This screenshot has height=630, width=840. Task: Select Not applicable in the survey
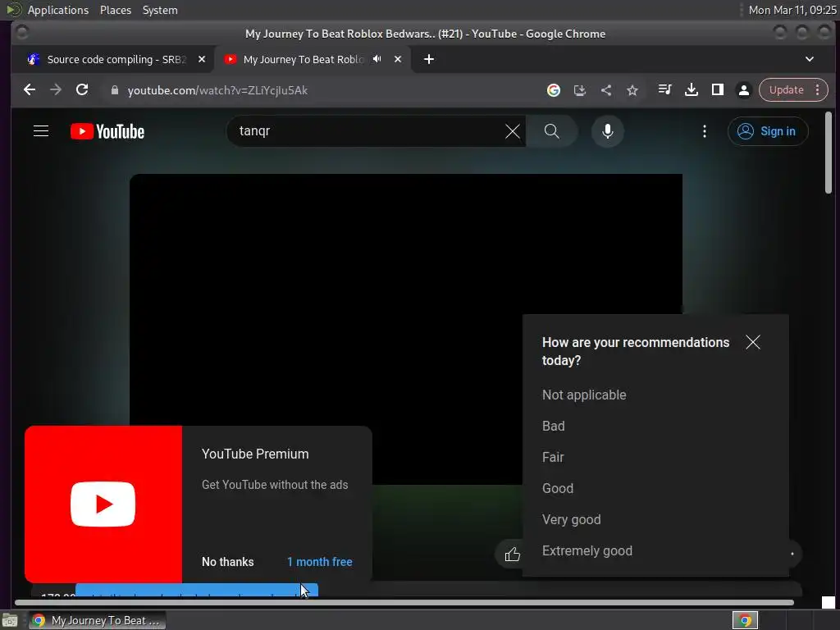[584, 395]
